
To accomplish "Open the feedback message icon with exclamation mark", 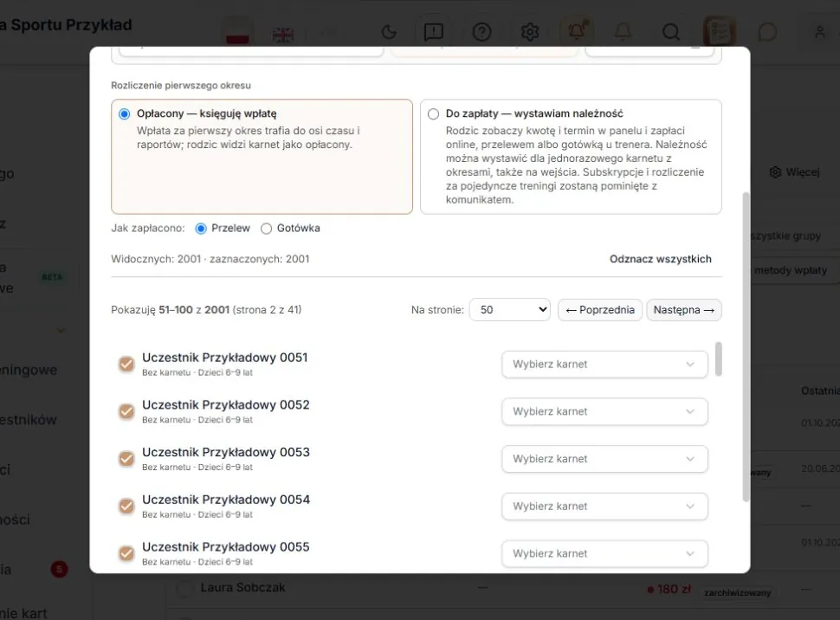I will [433, 32].
